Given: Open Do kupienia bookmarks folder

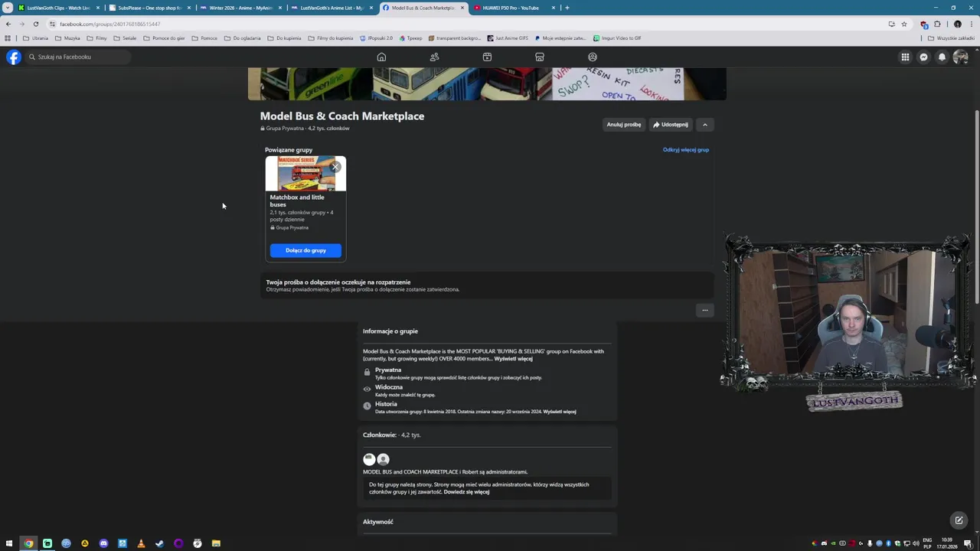Looking at the screenshot, I should (x=284, y=37).
